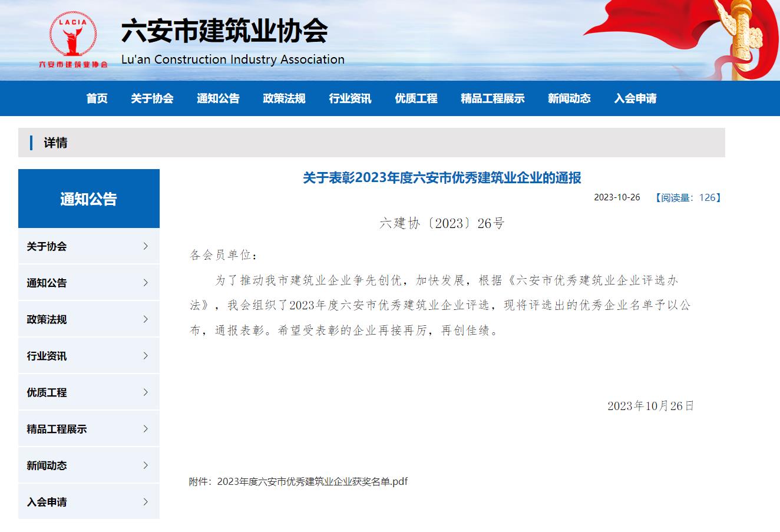Click the 详情 section heading
The height and width of the screenshot is (532, 780).
click(x=55, y=143)
